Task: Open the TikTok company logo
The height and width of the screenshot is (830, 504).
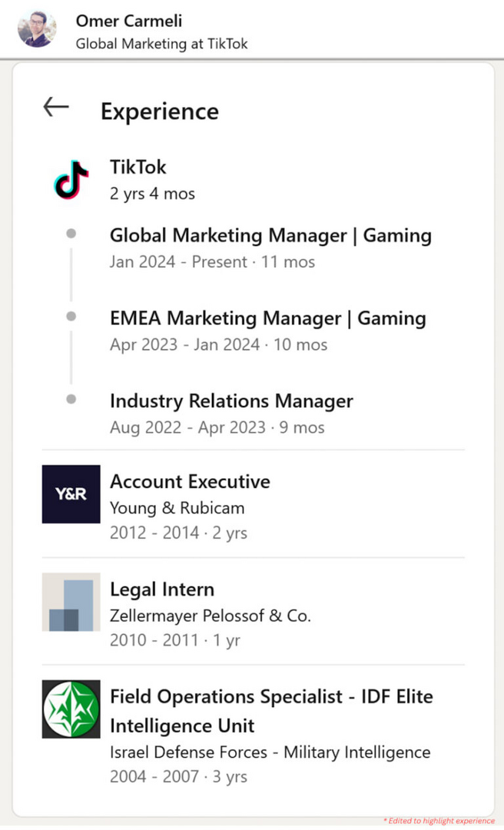Action: (71, 180)
